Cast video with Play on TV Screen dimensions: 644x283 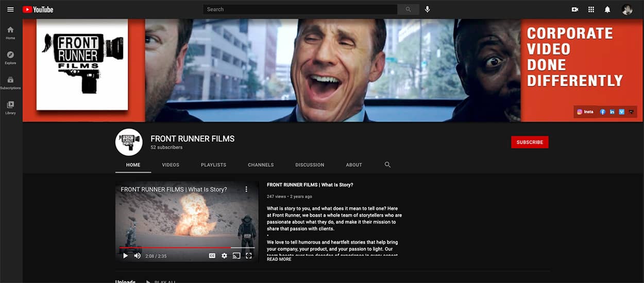coord(236,256)
